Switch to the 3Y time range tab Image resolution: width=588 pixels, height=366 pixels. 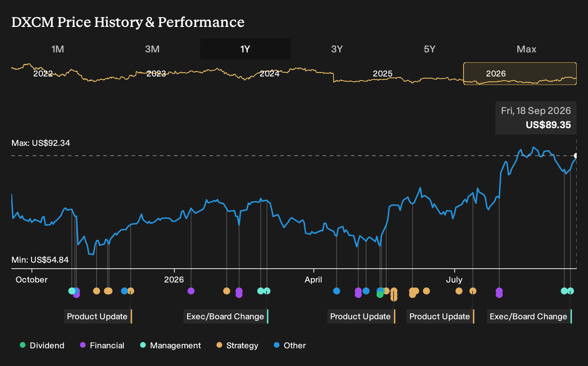337,49
